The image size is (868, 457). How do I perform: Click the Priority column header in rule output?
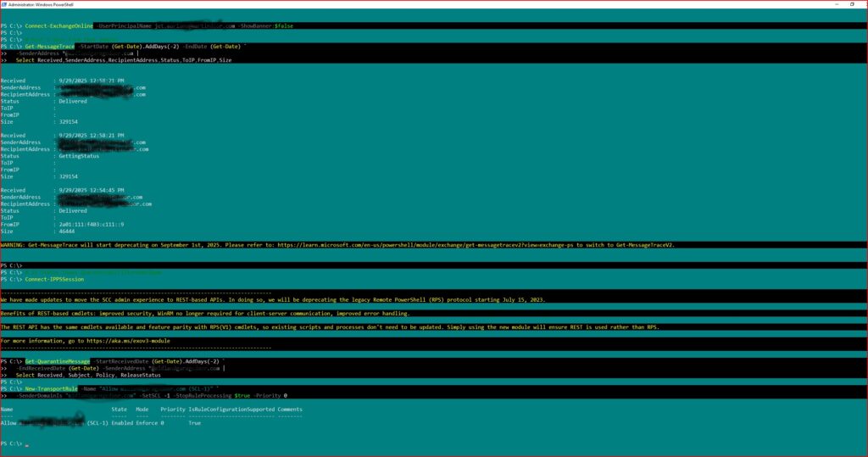click(x=172, y=410)
